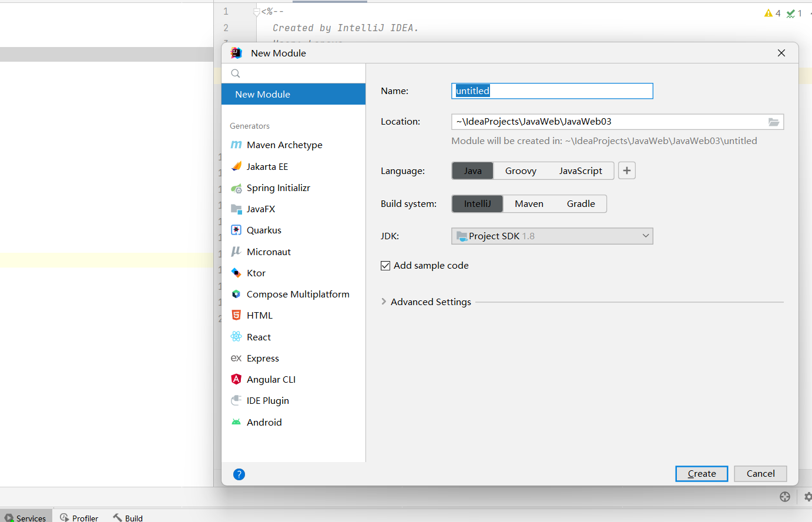Open the help question mark icon
The height and width of the screenshot is (522, 812).
point(239,474)
